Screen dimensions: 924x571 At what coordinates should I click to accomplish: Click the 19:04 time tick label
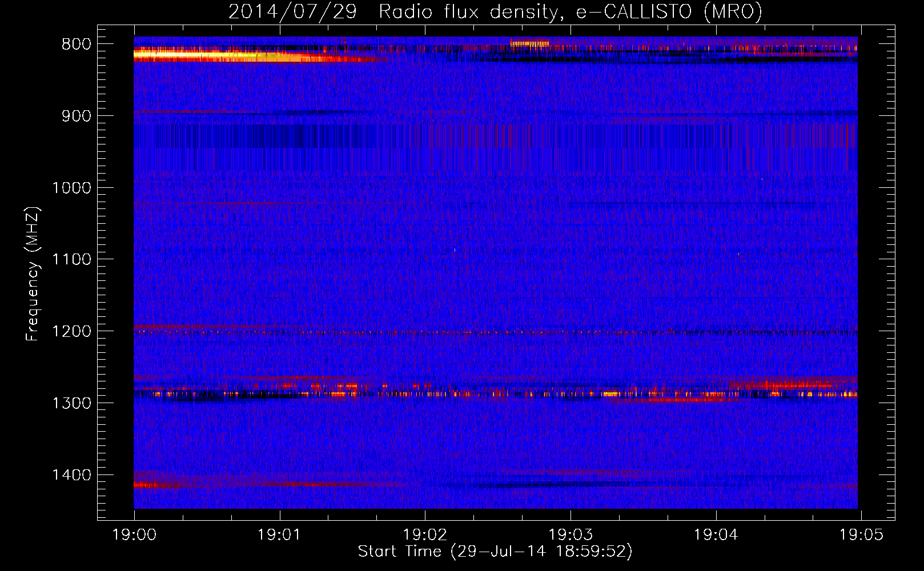coord(716,535)
